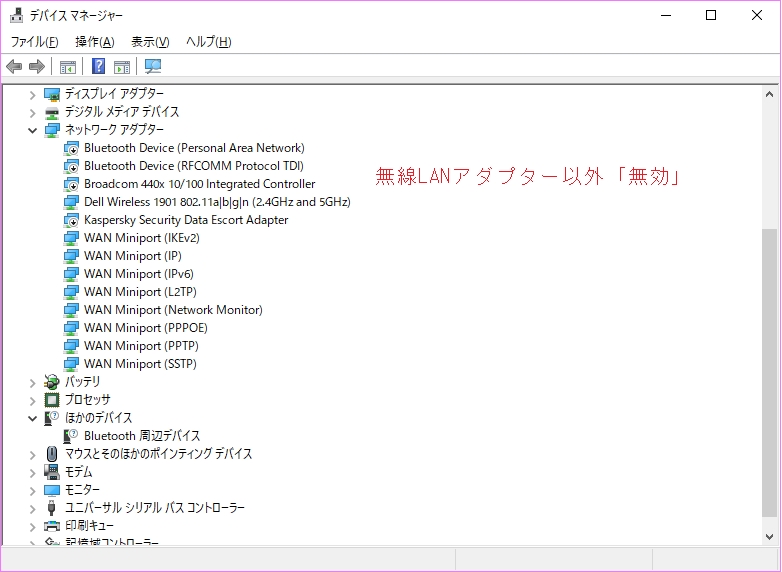Maximize the Device Manager window

711,15
